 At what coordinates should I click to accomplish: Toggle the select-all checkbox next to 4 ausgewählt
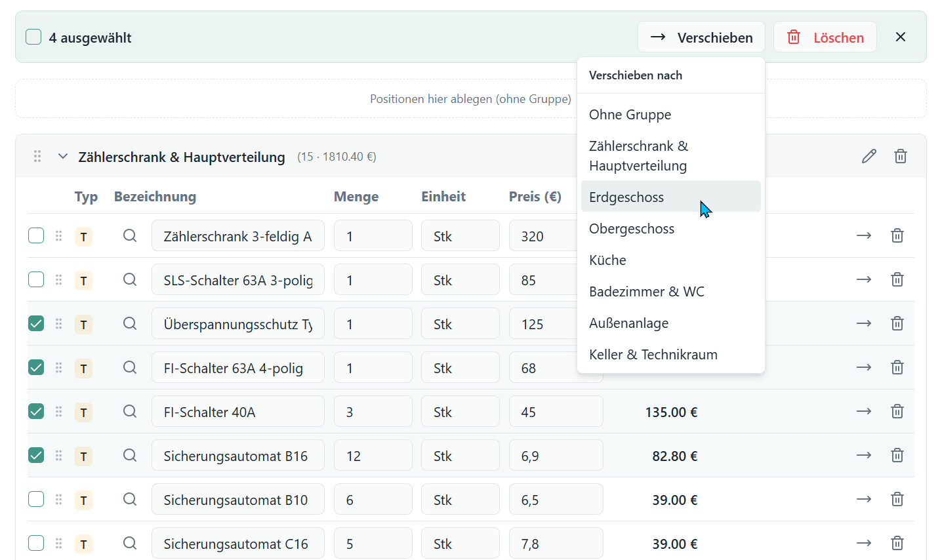click(33, 37)
